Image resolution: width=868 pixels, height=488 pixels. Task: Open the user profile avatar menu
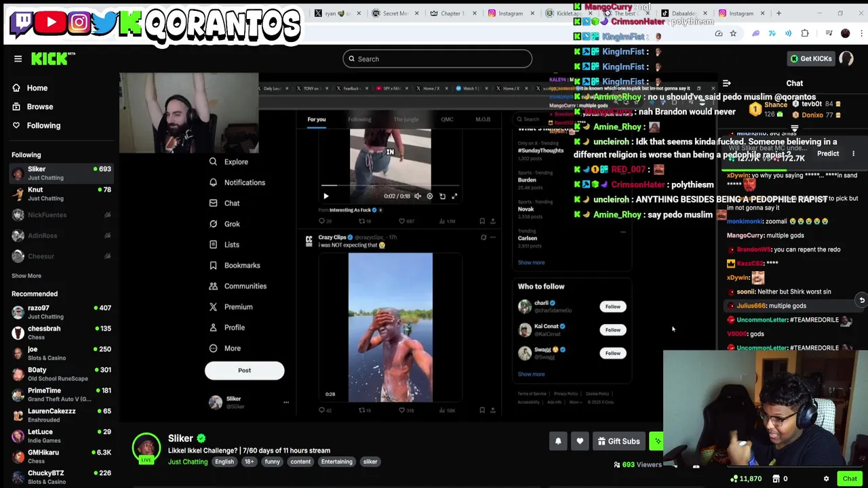pyautogui.click(x=846, y=59)
